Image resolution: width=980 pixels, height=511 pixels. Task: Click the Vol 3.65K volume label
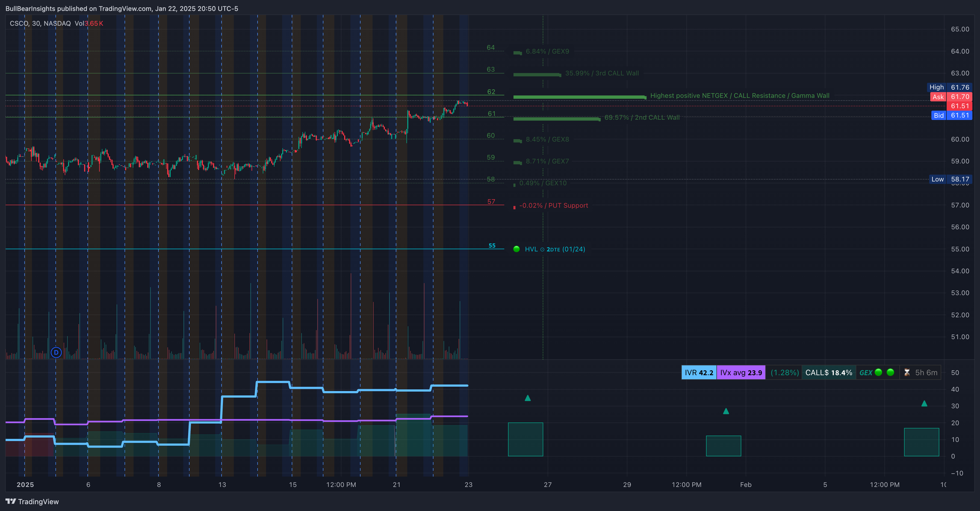pyautogui.click(x=89, y=23)
